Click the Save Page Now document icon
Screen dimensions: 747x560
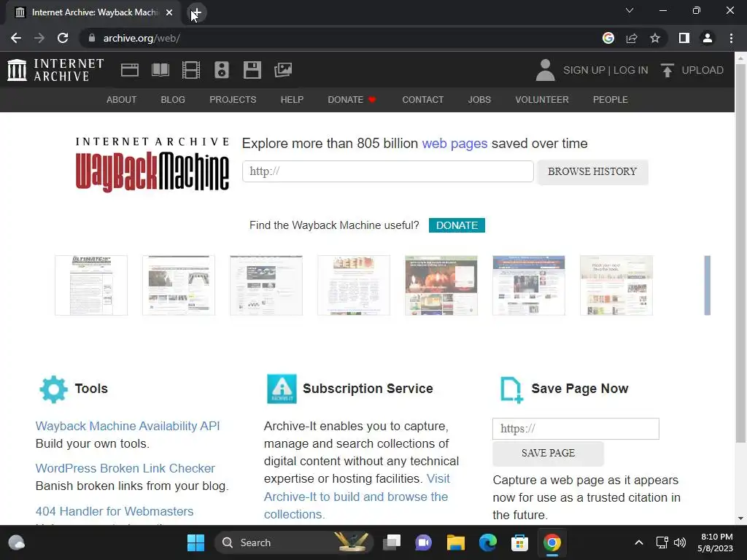pos(511,389)
